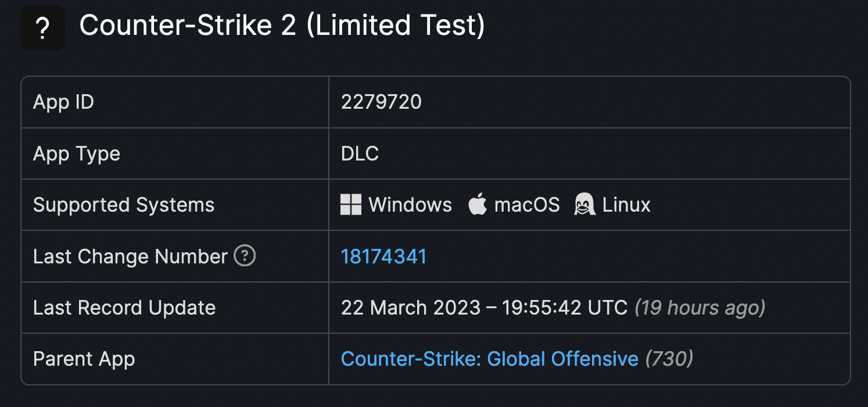This screenshot has width=868, height=407.
Task: Click the 19 hours ago relative time
Action: click(x=700, y=308)
